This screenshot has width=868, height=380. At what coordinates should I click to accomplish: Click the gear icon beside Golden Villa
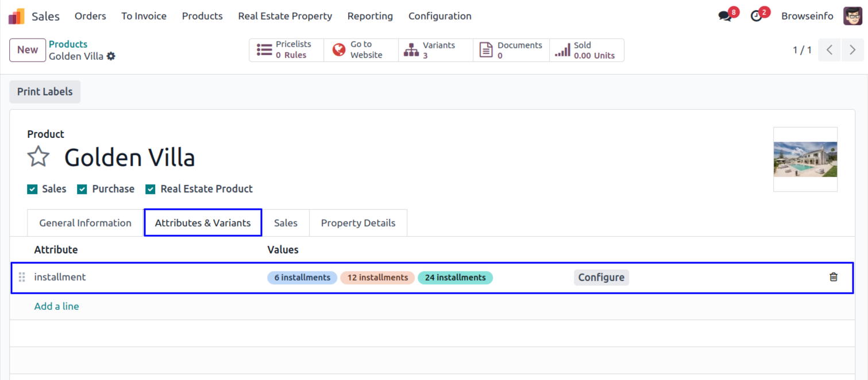point(111,56)
